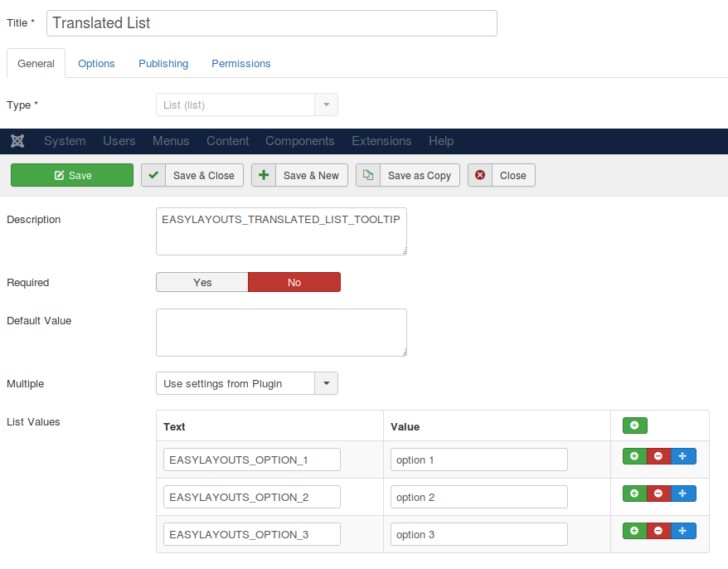Click the "Text" column header
The image size is (728, 569).
174,427
